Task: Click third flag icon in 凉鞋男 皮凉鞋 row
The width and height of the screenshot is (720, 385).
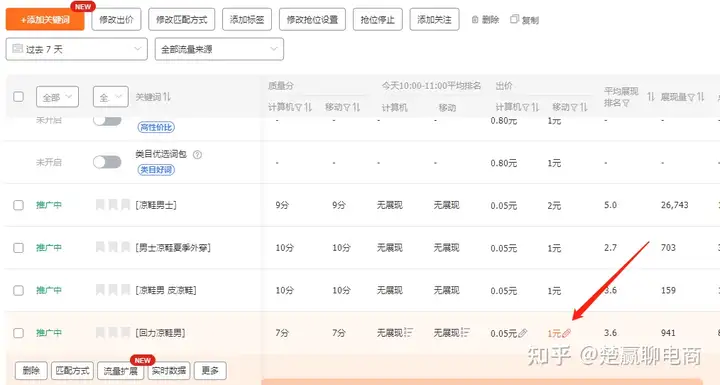Action: click(x=125, y=290)
